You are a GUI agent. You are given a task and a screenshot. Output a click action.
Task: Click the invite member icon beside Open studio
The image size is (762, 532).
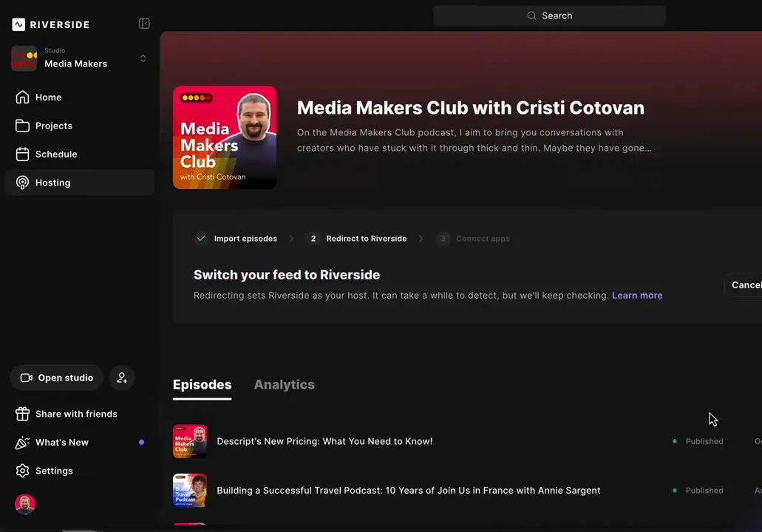122,378
